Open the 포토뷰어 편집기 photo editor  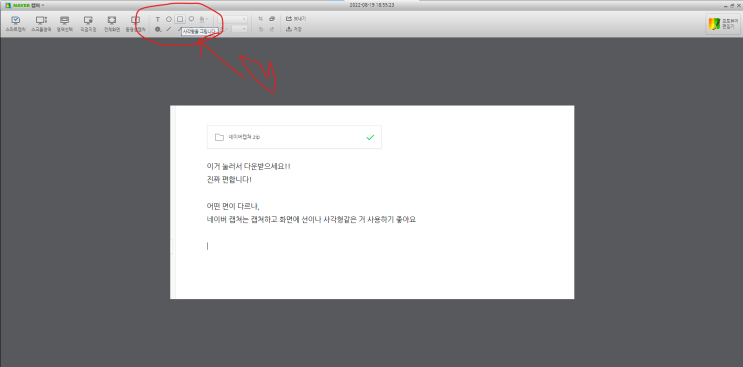click(723, 24)
